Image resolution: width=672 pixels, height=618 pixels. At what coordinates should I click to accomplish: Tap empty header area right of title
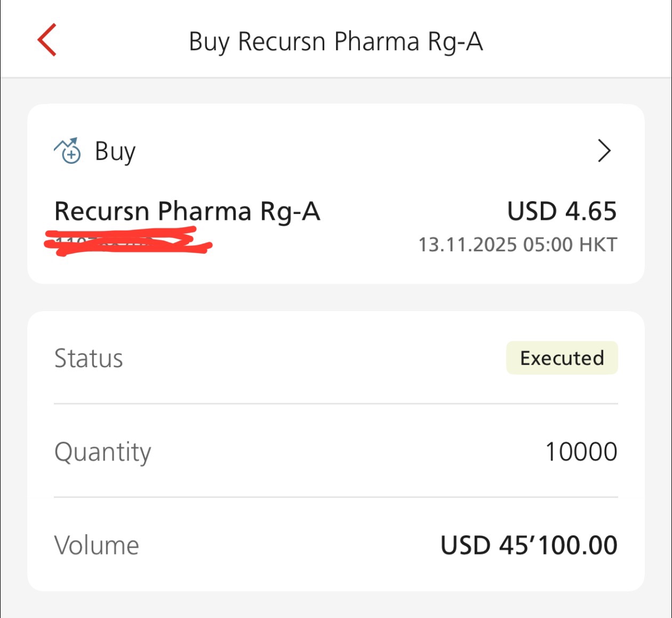(576, 42)
